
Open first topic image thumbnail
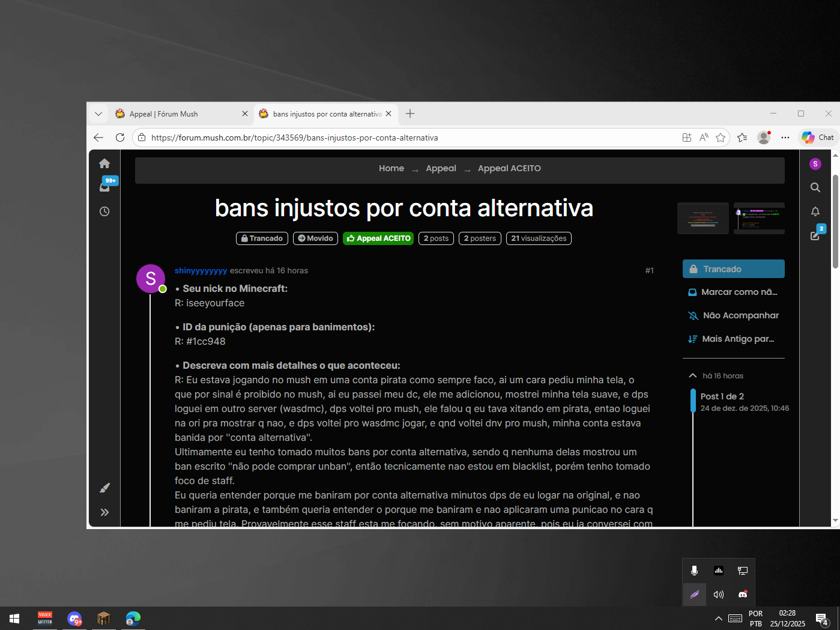(x=703, y=218)
